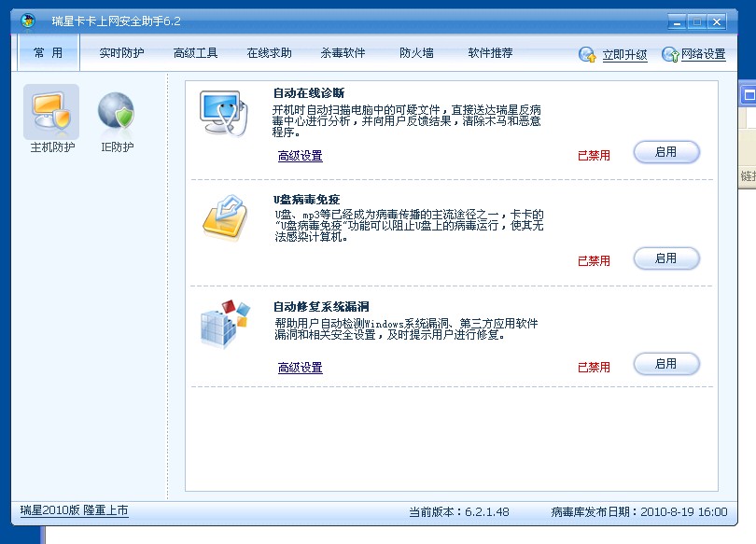Image resolution: width=756 pixels, height=544 pixels.
Task: Open the IE防护 globe shield icon
Action: pyautogui.click(x=116, y=111)
